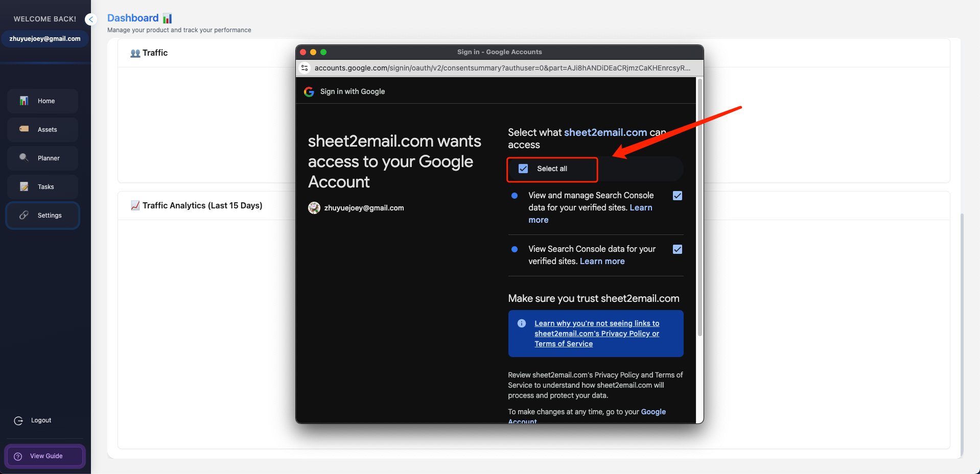This screenshot has width=980, height=474.
Task: Click the Google G logo
Action: (309, 92)
